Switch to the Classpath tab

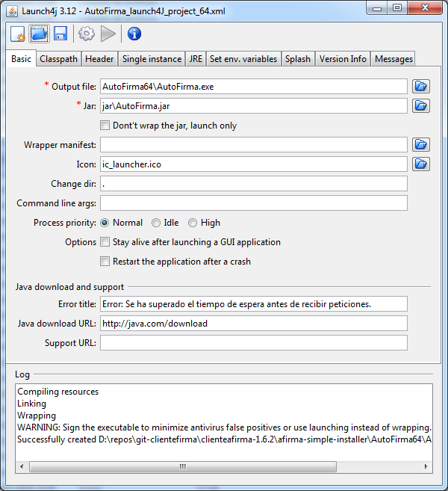click(58, 59)
